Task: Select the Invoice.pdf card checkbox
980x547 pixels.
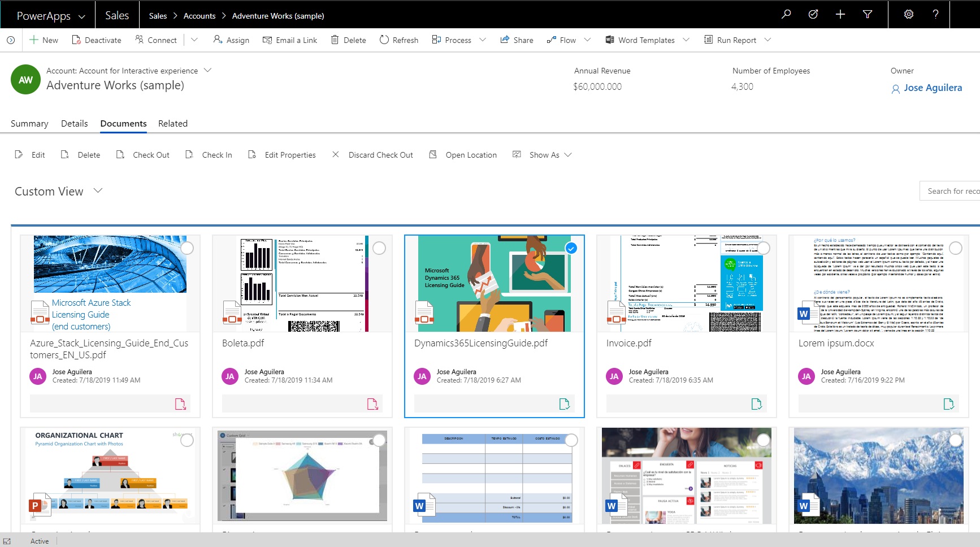Action: pos(764,248)
